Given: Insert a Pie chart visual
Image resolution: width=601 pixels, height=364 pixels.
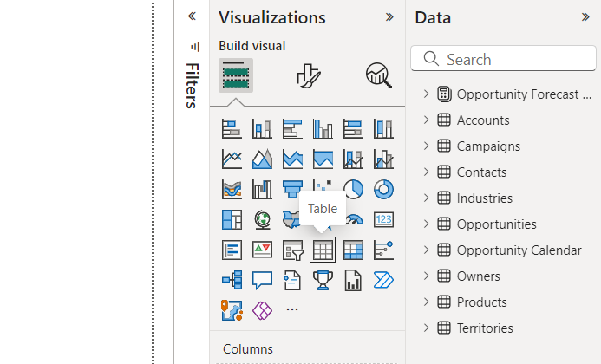Looking at the screenshot, I should pos(353,190).
